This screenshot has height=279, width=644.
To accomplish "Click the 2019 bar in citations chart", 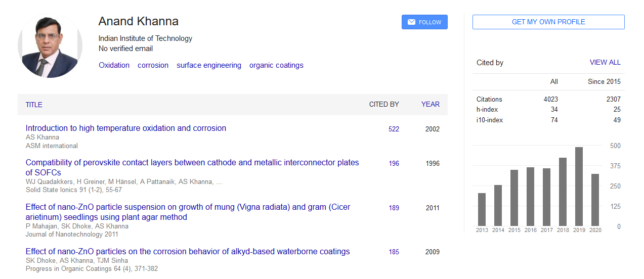I will tap(579, 187).
